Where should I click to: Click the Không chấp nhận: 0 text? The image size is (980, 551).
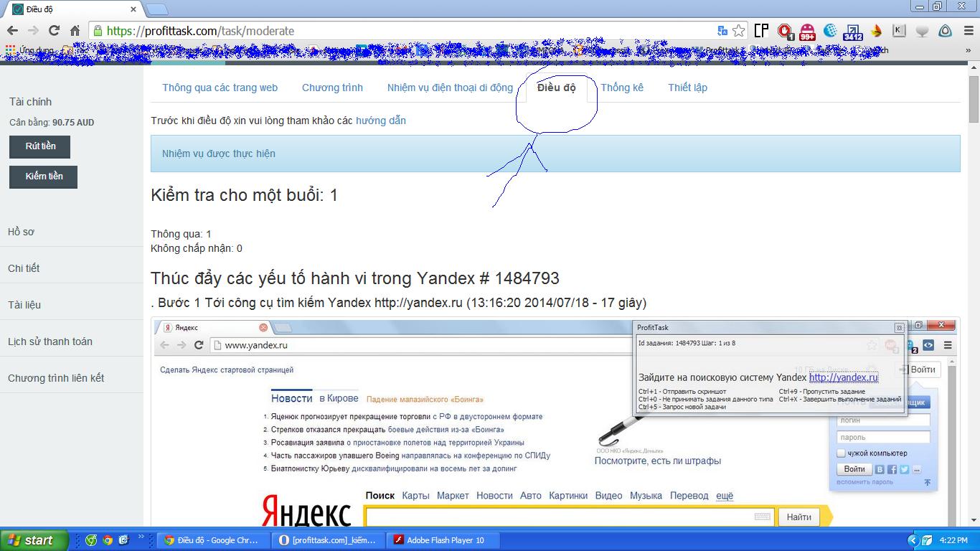[197, 248]
